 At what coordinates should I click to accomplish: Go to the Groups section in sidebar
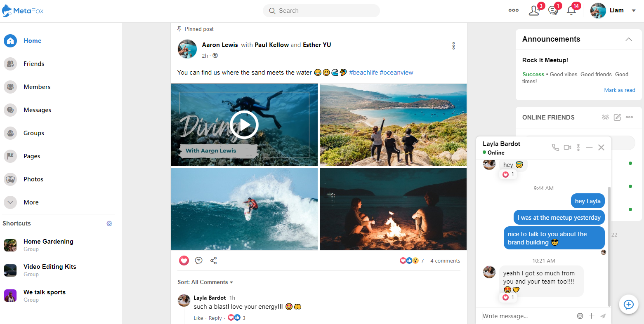[x=33, y=133]
